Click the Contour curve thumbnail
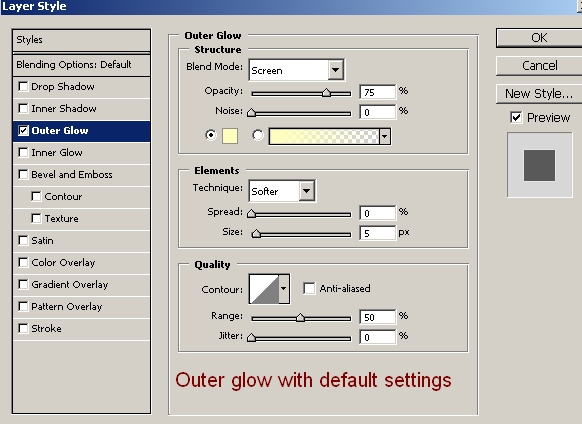Screen dimensions: 582x424 click(x=264, y=289)
